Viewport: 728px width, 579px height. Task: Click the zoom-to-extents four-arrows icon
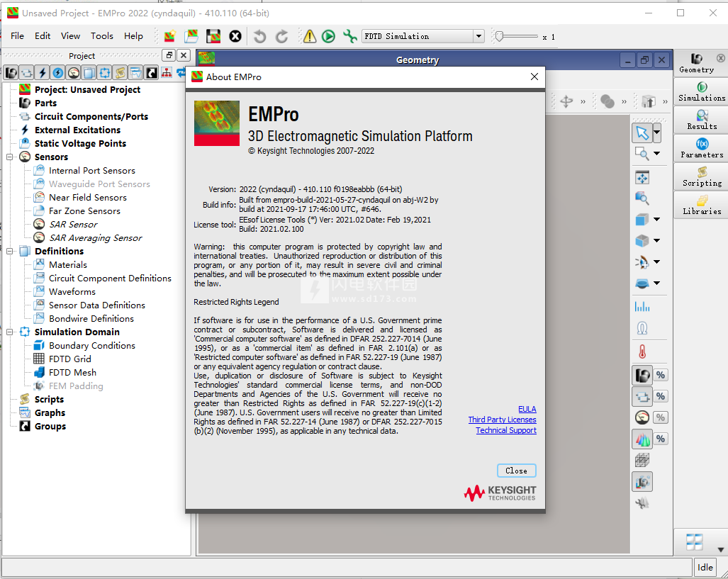click(642, 177)
